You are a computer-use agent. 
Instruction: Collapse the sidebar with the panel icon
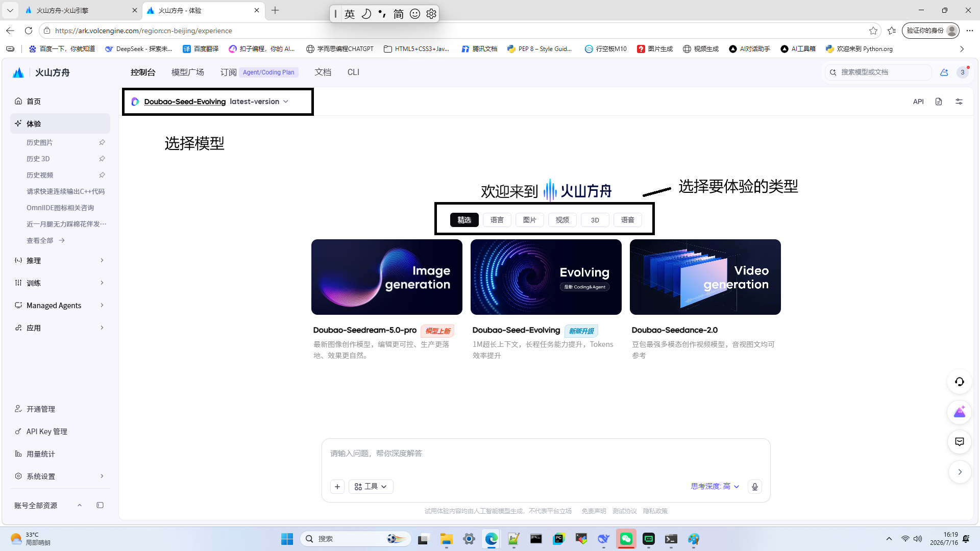100,505
